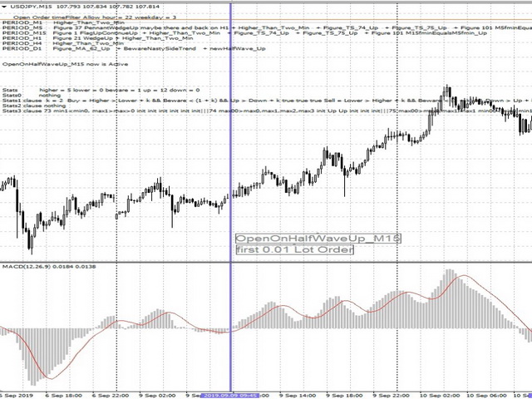Click 'OpenOnHalfWaveUp_M15 now is Active' status text

(x=65, y=64)
